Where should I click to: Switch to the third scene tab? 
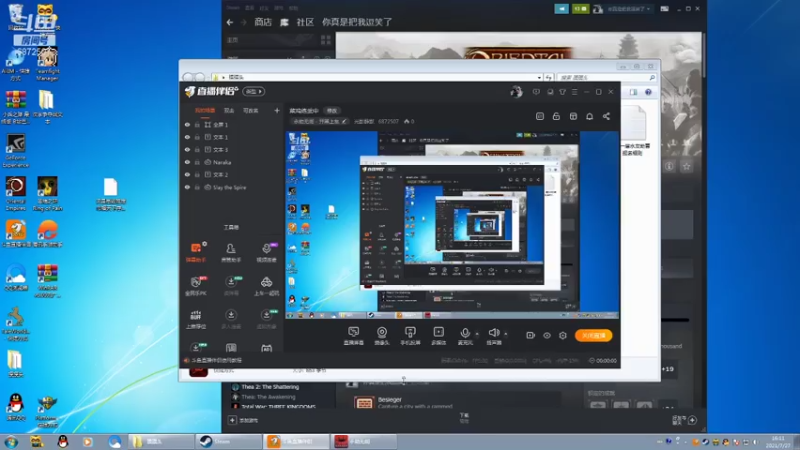coord(250,110)
